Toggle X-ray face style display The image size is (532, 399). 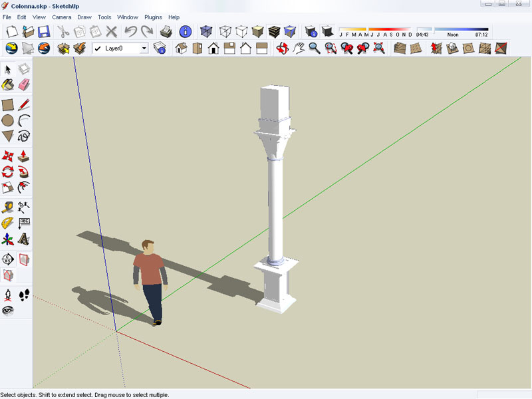(207, 31)
